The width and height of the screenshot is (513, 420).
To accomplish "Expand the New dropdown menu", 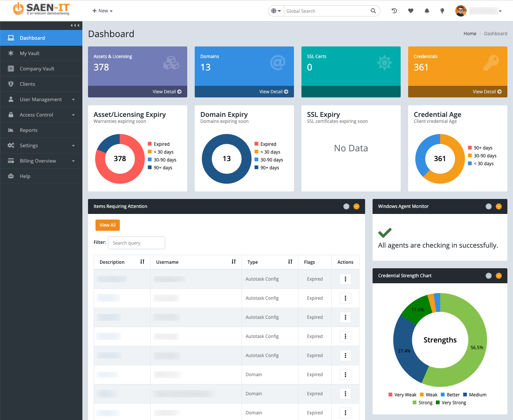I will [x=103, y=11].
